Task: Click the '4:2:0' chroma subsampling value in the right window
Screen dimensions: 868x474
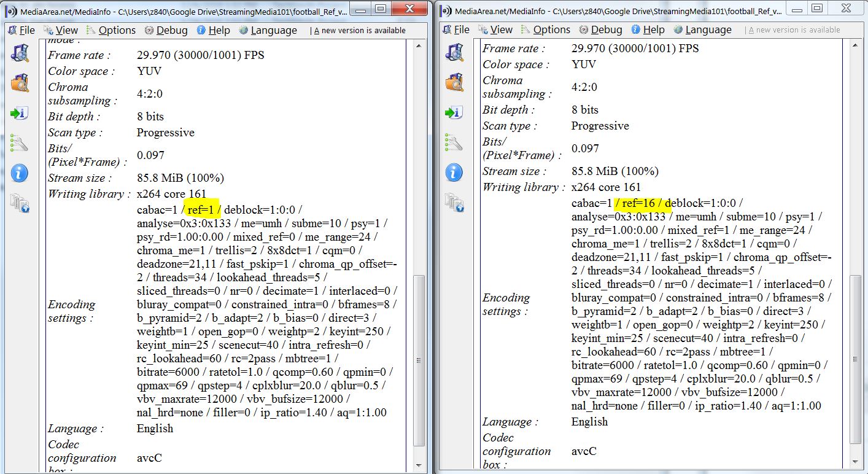Action: tap(584, 87)
